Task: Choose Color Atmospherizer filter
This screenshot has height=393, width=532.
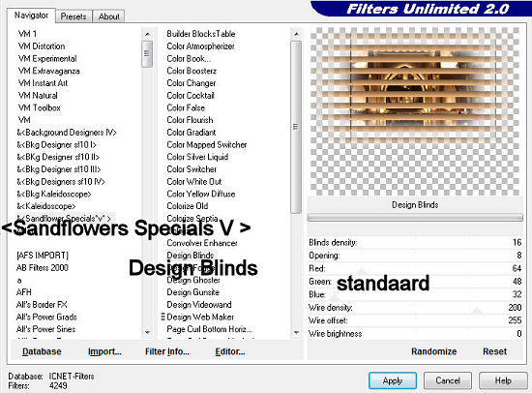Action: (x=200, y=46)
